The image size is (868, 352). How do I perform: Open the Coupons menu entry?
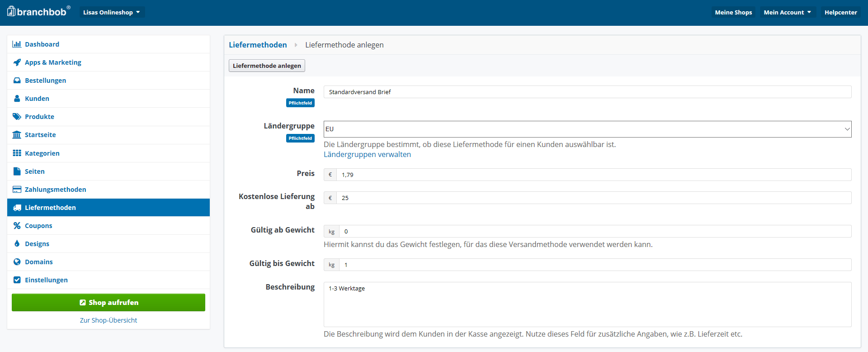coord(108,226)
